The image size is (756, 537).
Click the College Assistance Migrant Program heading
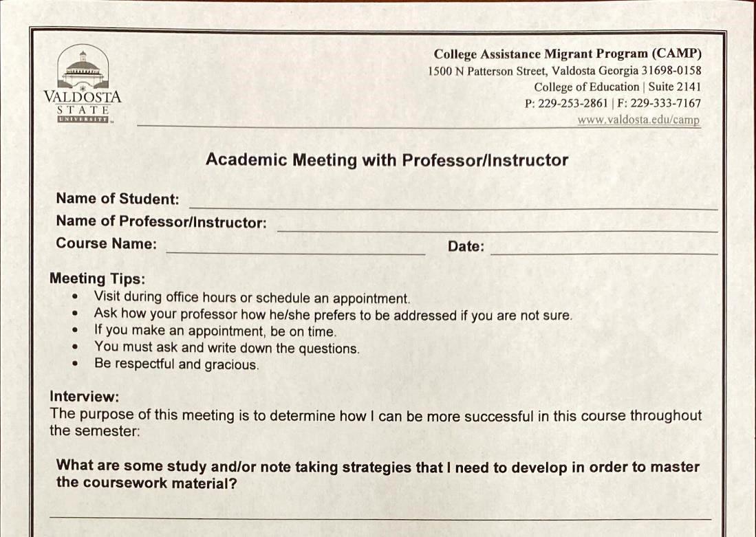568,54
